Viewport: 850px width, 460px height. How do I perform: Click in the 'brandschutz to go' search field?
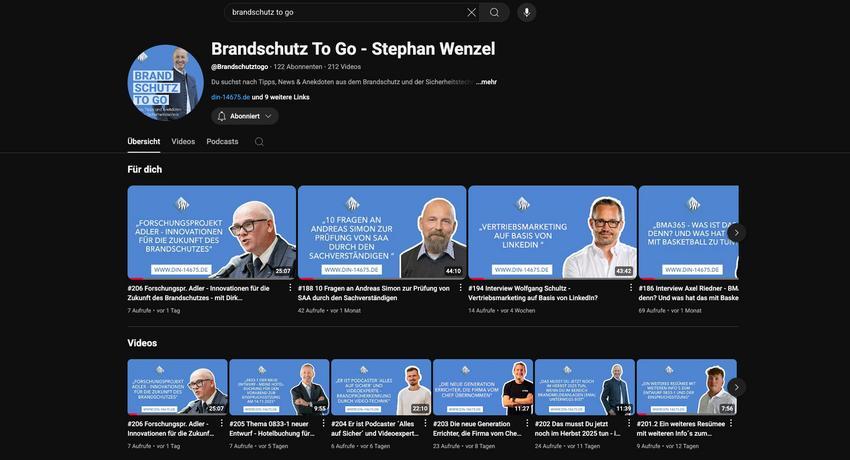click(347, 12)
